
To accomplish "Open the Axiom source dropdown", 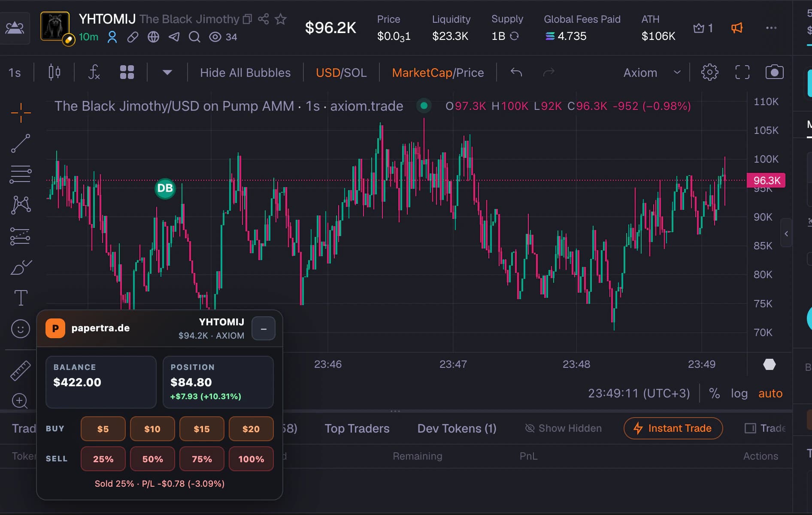I will [652, 73].
